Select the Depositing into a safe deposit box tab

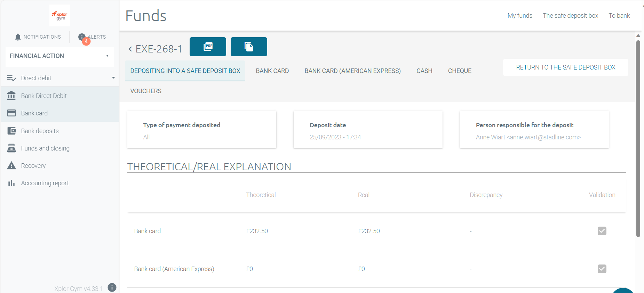pos(185,71)
